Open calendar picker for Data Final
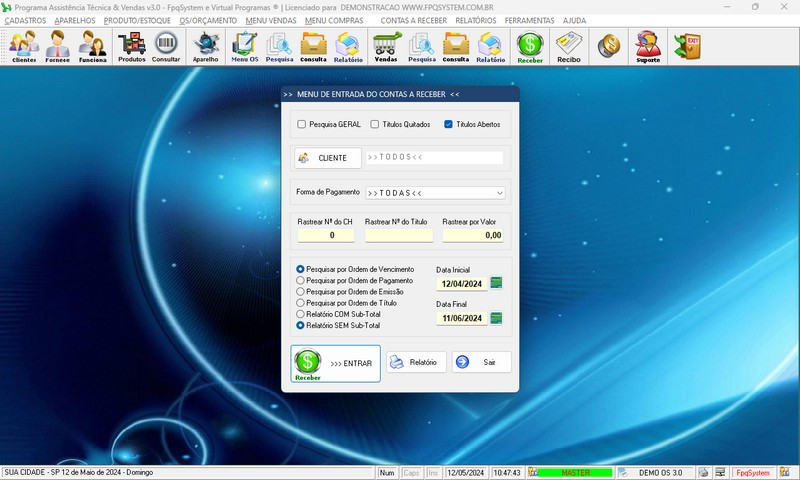Screen dimensions: 800x480 click(x=497, y=318)
